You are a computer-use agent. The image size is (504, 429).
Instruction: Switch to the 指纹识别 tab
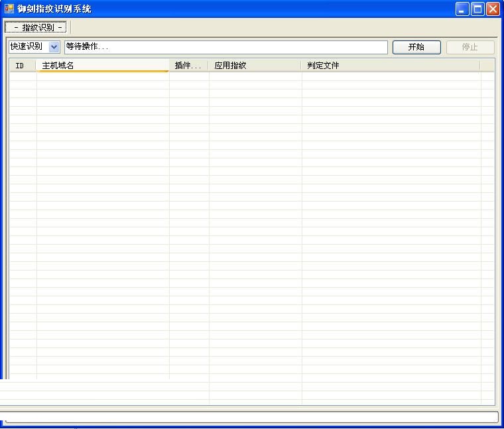tap(36, 27)
